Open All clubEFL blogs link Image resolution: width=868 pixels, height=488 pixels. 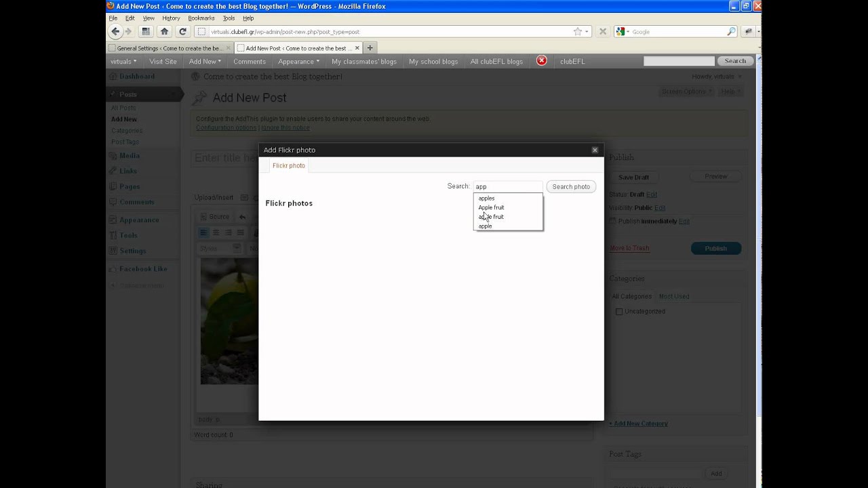pos(497,61)
